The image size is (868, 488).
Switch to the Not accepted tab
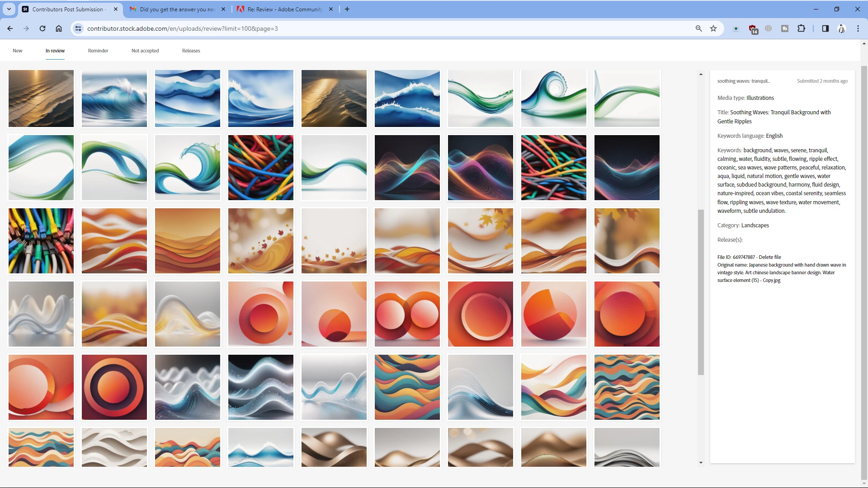click(145, 51)
